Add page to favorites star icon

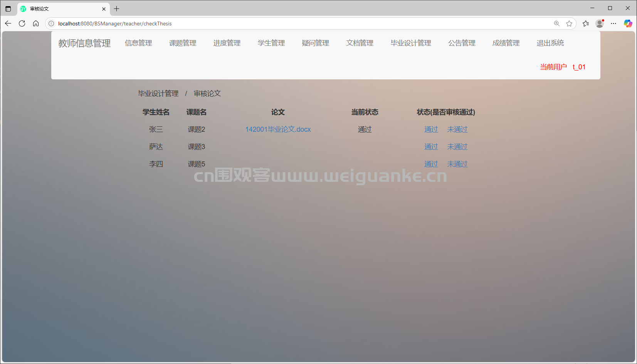569,23
